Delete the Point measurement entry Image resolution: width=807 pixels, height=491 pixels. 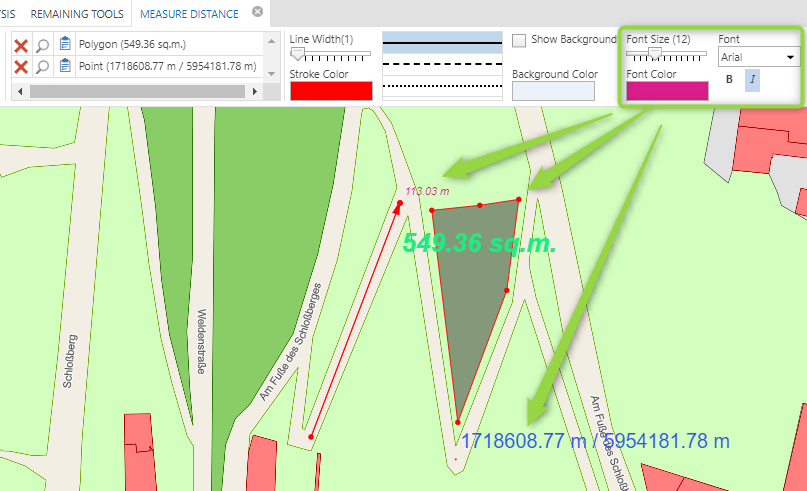pos(20,67)
